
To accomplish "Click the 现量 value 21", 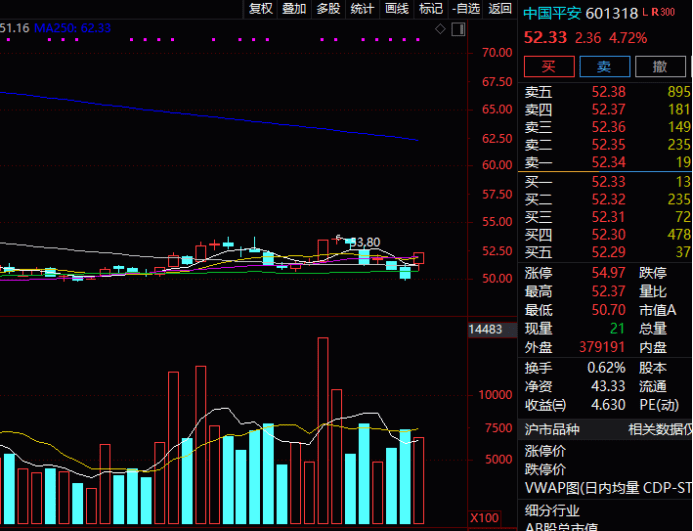I will click(x=617, y=329).
